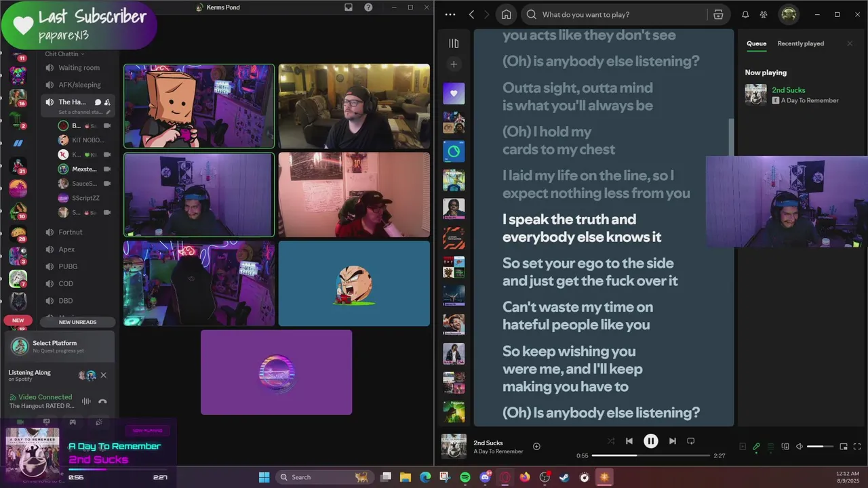868x488 pixels.
Task: Disconnect from voice with phone icon
Action: (102, 401)
